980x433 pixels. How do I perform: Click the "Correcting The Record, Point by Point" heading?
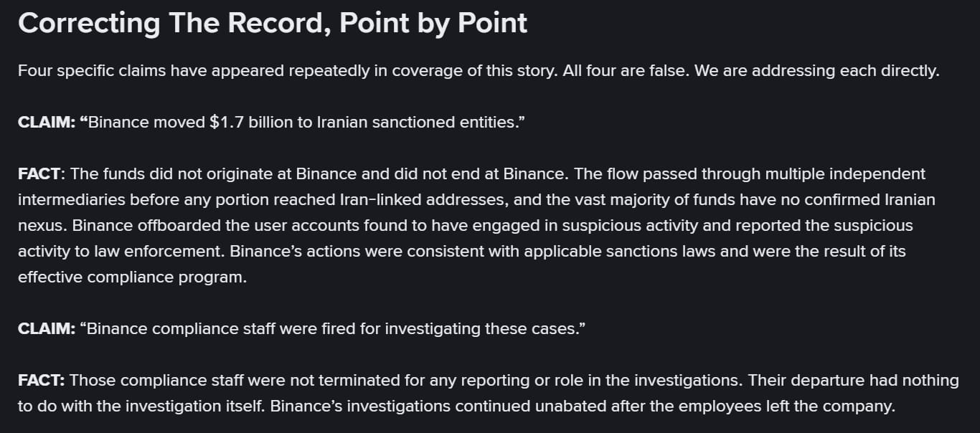[x=273, y=23]
